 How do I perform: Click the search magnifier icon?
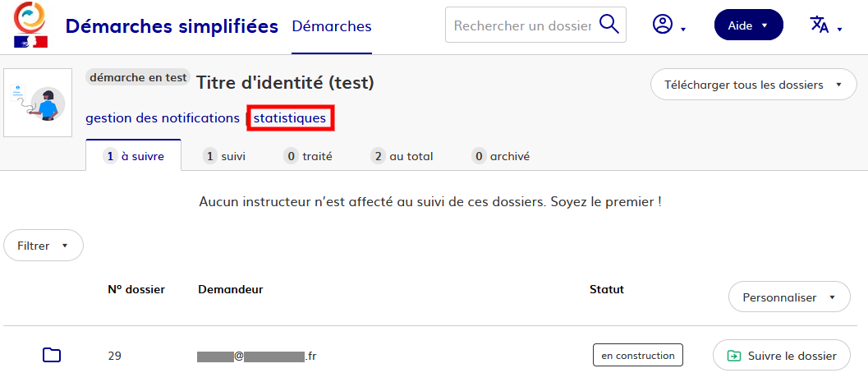tap(609, 25)
